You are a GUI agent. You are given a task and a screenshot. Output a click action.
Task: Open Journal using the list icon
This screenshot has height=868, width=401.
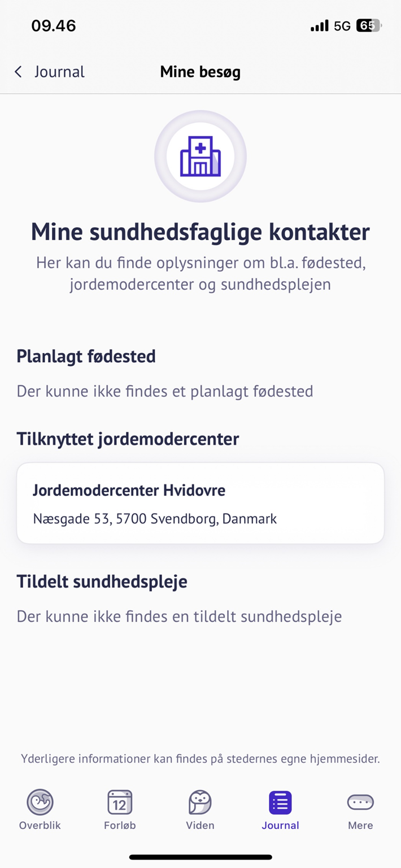coord(280,801)
